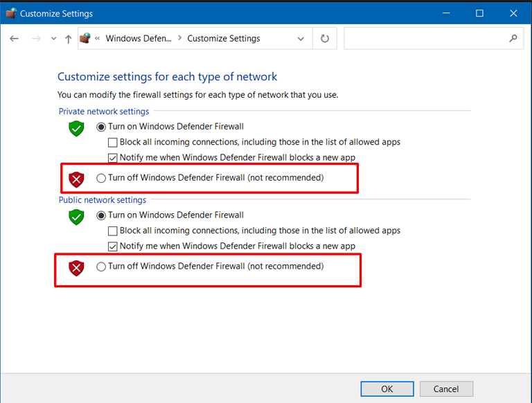Click green shield icon in Public settings
Viewport: 532px width, 403px height.
click(76, 217)
